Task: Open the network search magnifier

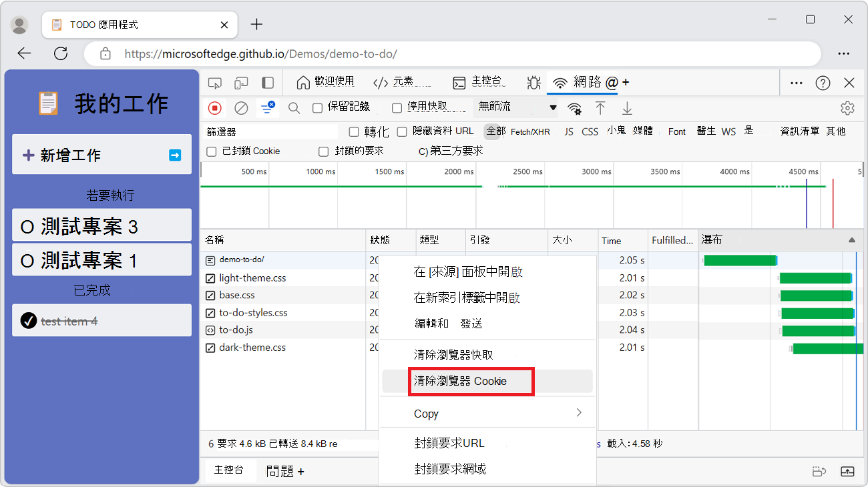Action: click(x=294, y=107)
